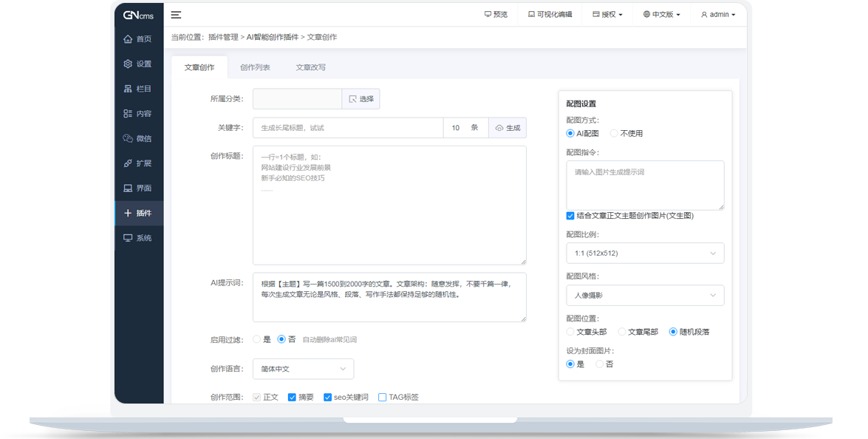Check the TAG标签 checkbox
The height and width of the screenshot is (439, 868).
pyautogui.click(x=382, y=397)
